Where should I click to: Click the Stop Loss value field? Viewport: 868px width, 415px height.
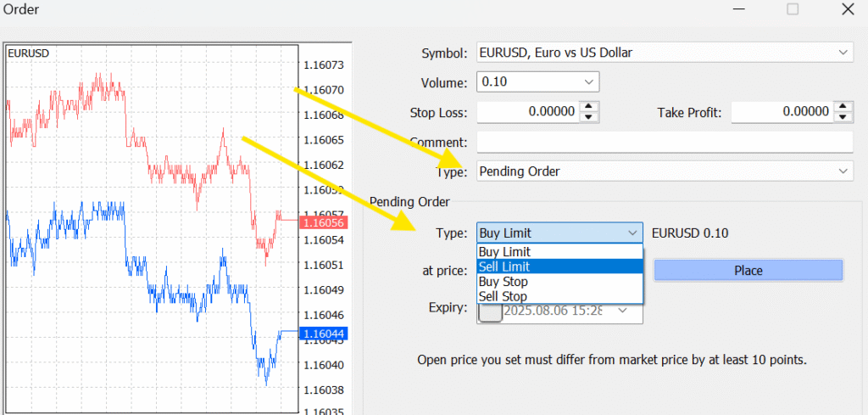coord(527,112)
